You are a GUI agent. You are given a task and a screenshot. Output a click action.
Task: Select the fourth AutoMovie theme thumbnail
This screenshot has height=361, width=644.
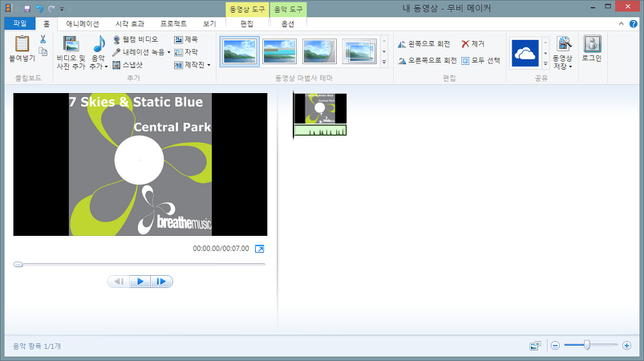tap(359, 51)
